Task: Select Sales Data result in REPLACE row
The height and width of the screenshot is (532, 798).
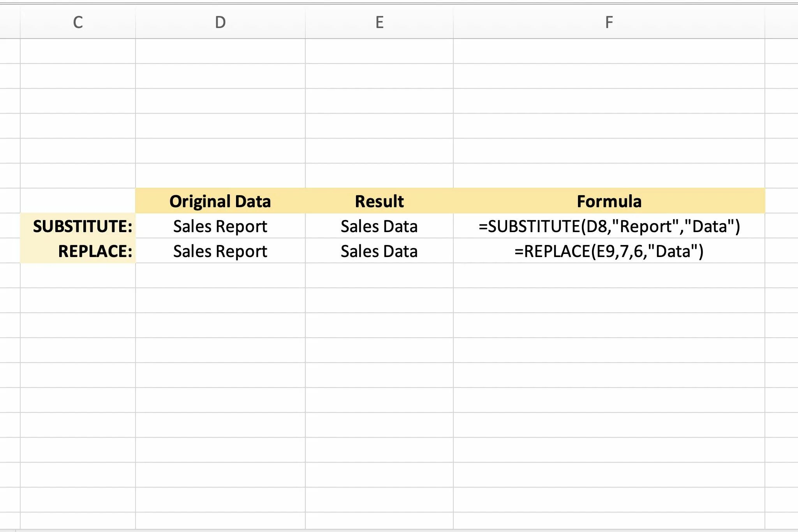Action: (x=379, y=251)
